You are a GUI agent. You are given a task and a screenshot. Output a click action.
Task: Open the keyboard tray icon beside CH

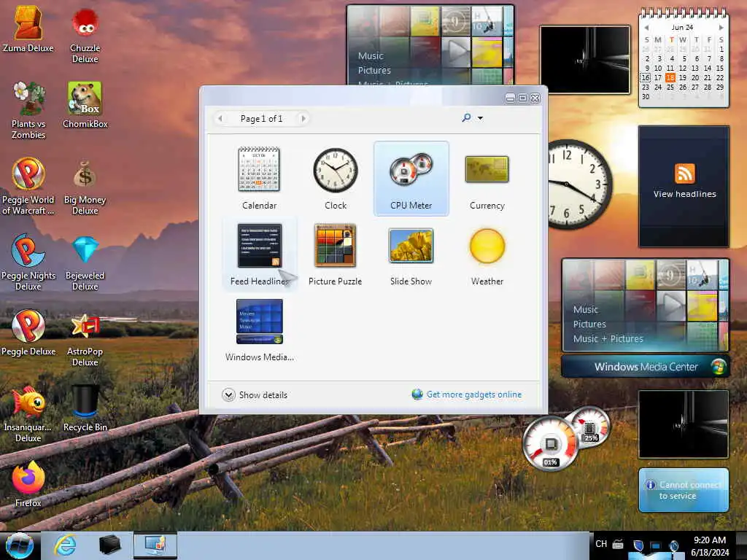618,544
